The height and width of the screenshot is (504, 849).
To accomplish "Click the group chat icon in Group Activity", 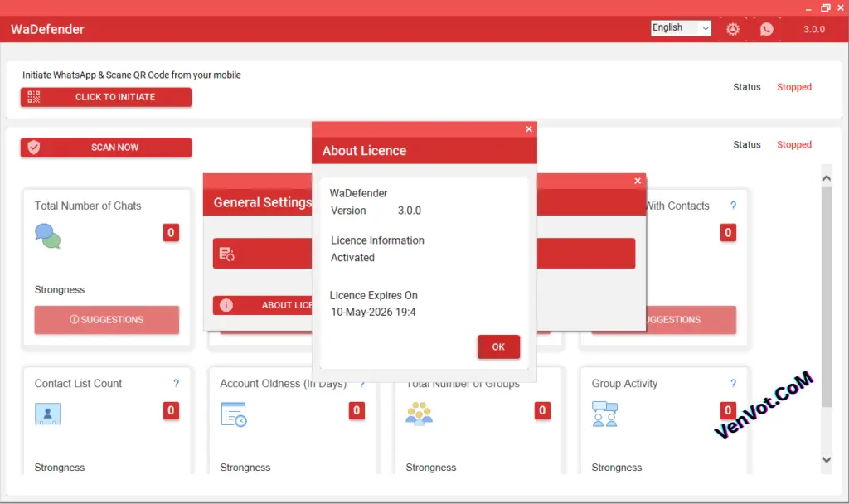I will 604,414.
